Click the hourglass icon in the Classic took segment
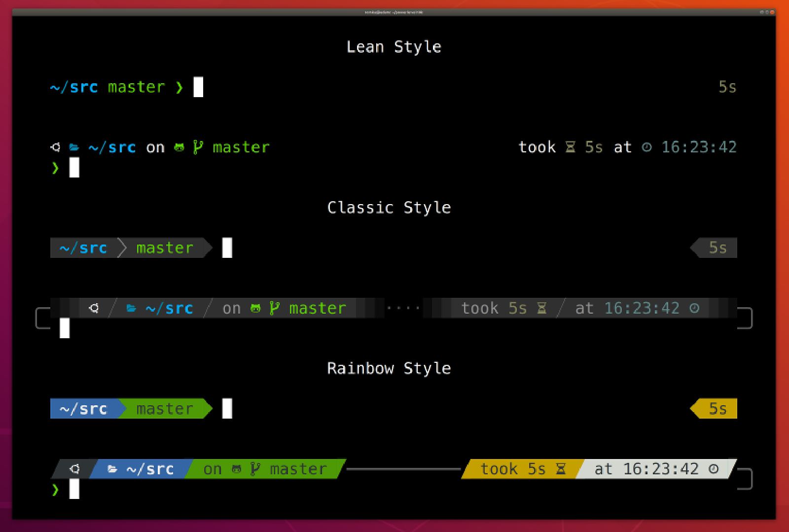 click(x=541, y=308)
